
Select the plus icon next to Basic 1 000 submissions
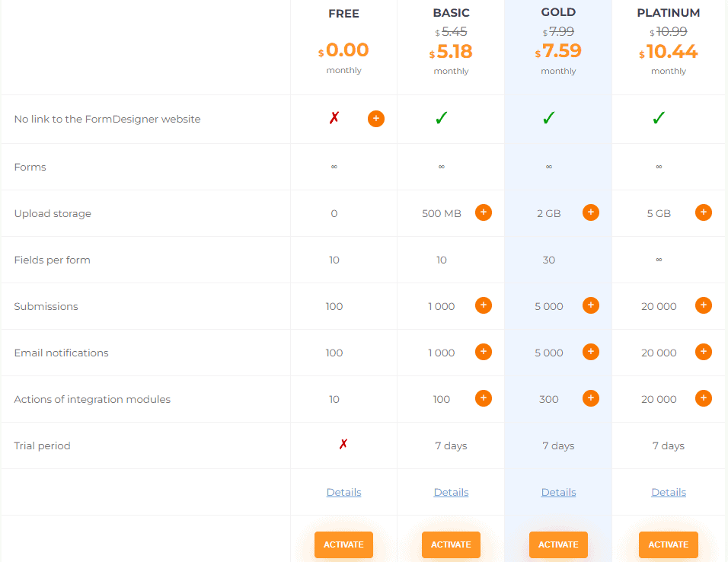484,305
